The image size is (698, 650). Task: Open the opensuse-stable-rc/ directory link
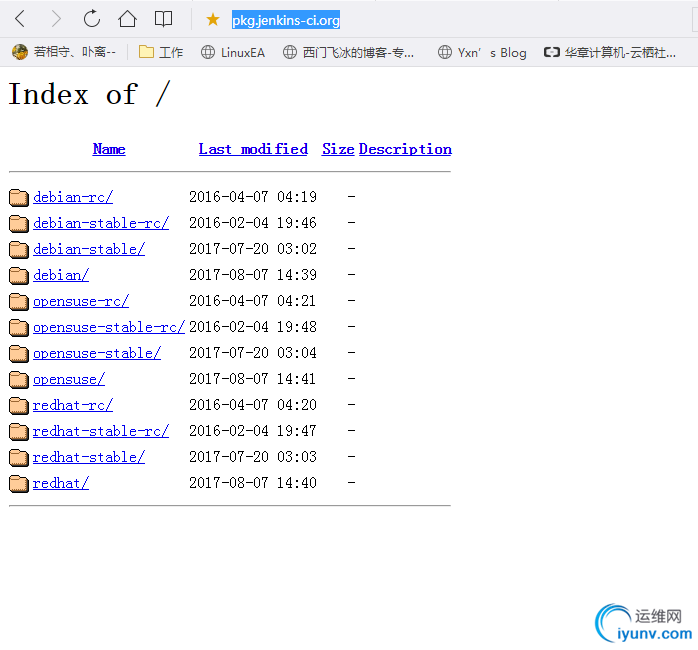pyautogui.click(x=109, y=327)
